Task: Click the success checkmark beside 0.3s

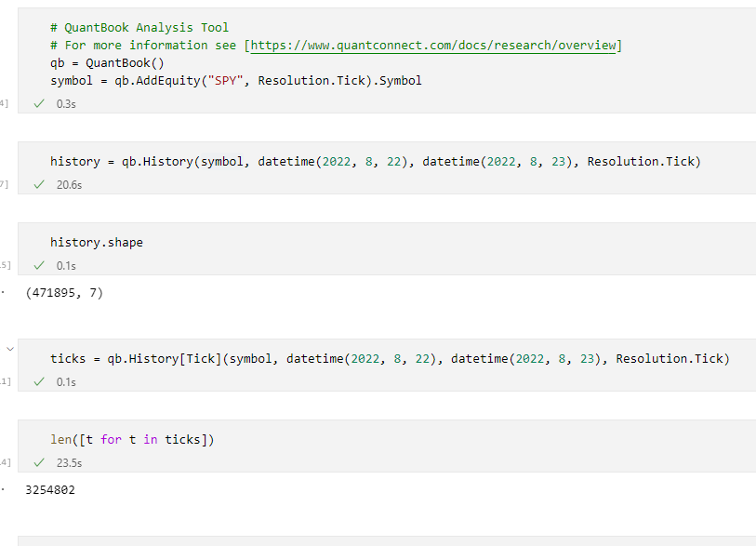Action: pos(39,103)
